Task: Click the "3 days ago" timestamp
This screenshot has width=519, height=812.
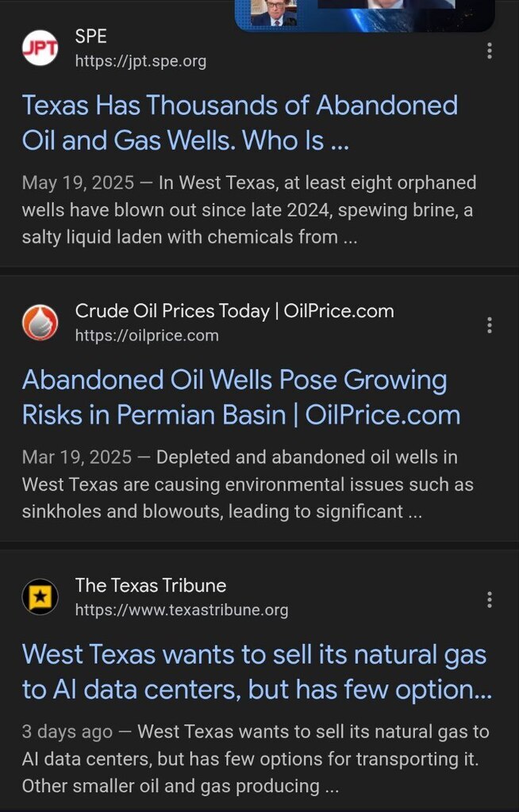Action: (67, 731)
